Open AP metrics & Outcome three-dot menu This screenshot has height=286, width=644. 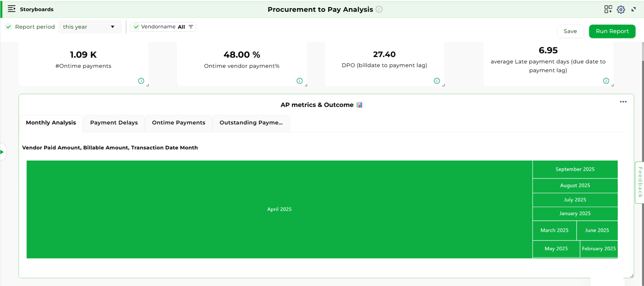[623, 102]
